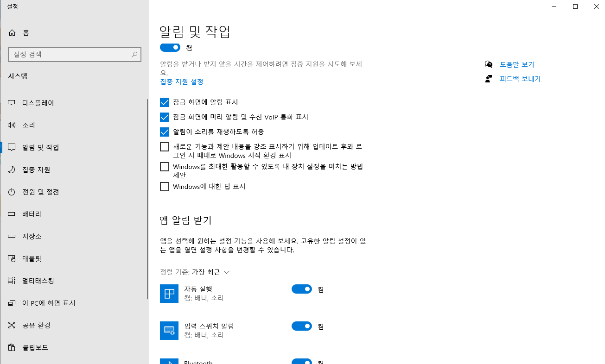Turn off 자동 실행 notifications toggle
605x364 pixels.
(x=302, y=289)
